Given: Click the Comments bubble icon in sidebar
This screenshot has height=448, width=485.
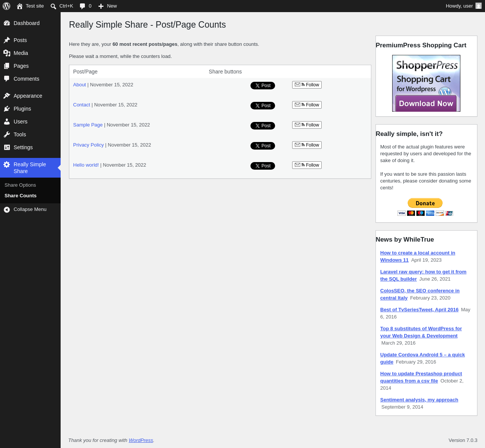Looking at the screenshot, I should click(7, 79).
